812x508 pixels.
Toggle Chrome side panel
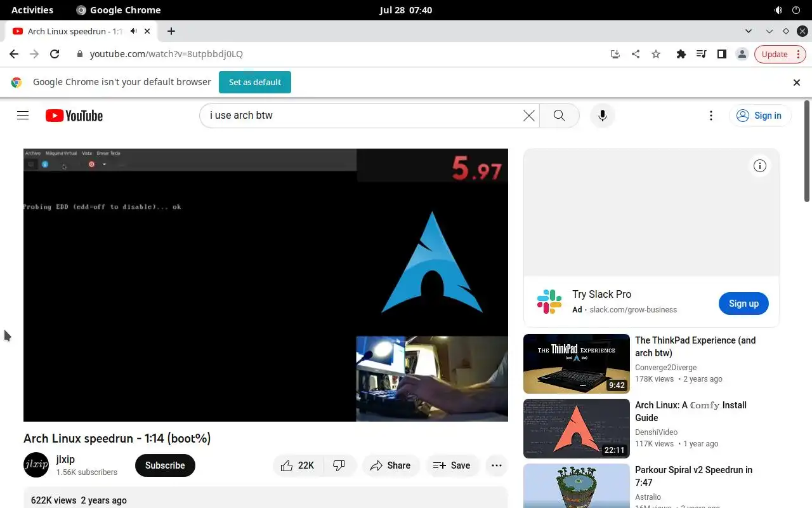tap(721, 54)
